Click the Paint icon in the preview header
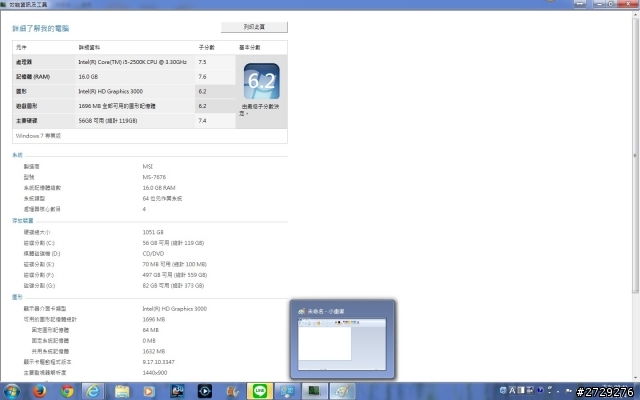 [x=302, y=311]
